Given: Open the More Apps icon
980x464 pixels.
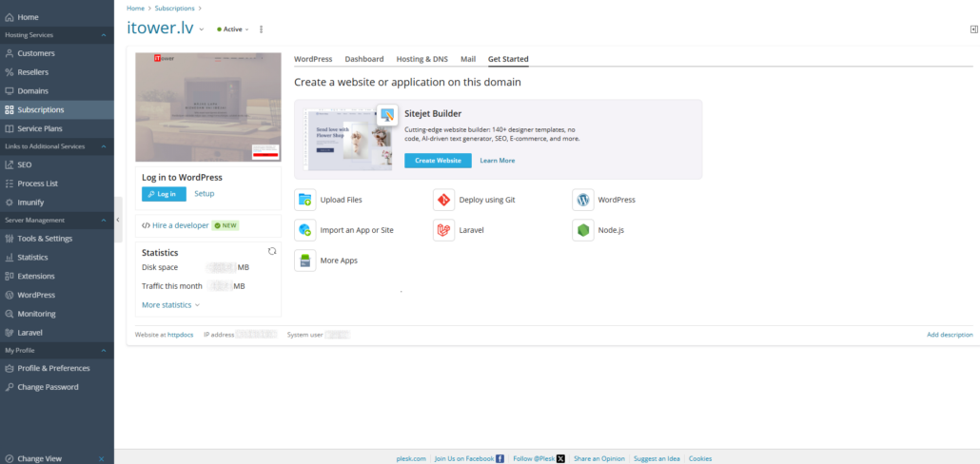Looking at the screenshot, I should point(305,261).
